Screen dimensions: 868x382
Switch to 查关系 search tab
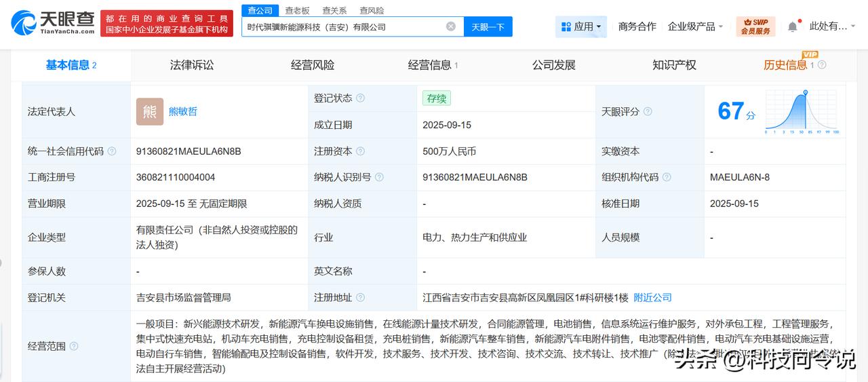point(334,10)
